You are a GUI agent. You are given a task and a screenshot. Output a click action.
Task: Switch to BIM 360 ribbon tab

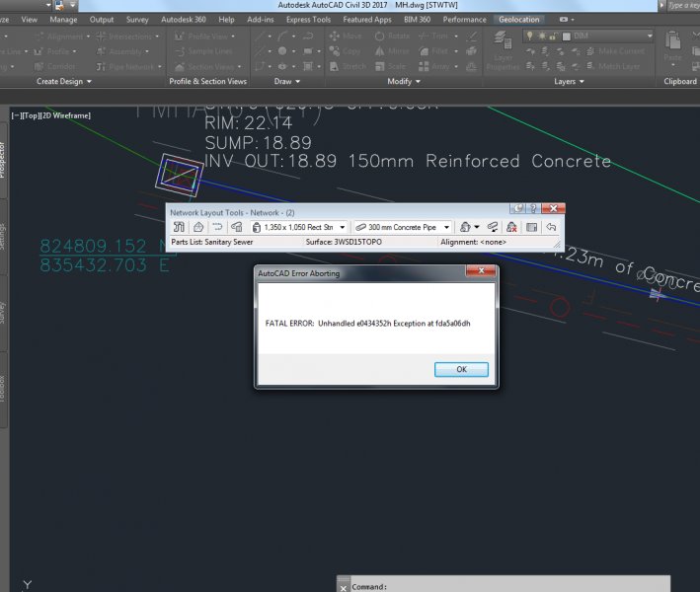pyautogui.click(x=417, y=20)
